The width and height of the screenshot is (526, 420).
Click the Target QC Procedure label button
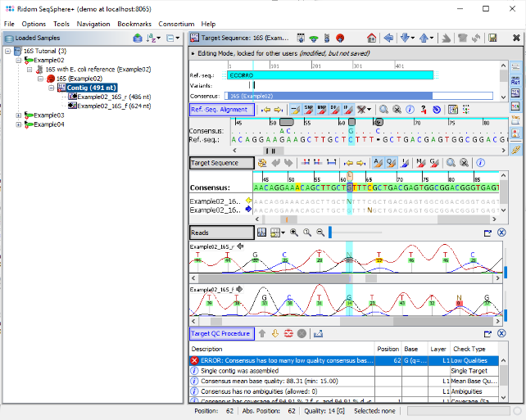[x=222, y=333]
